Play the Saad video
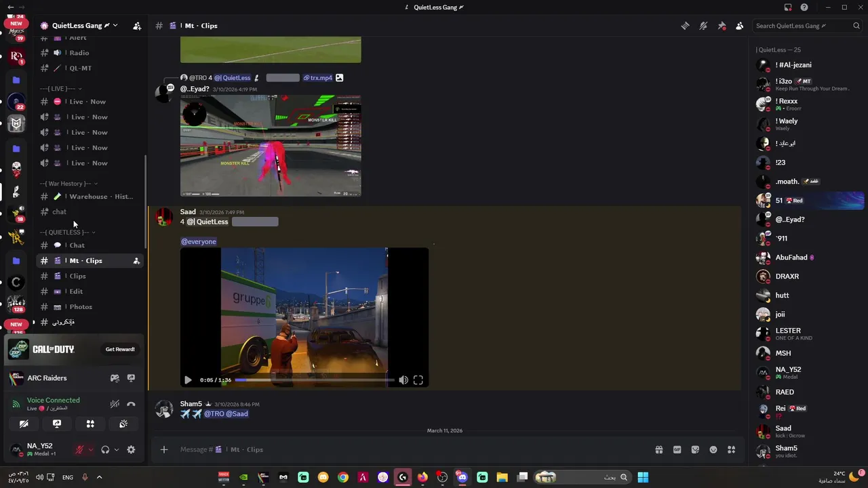 click(x=188, y=380)
